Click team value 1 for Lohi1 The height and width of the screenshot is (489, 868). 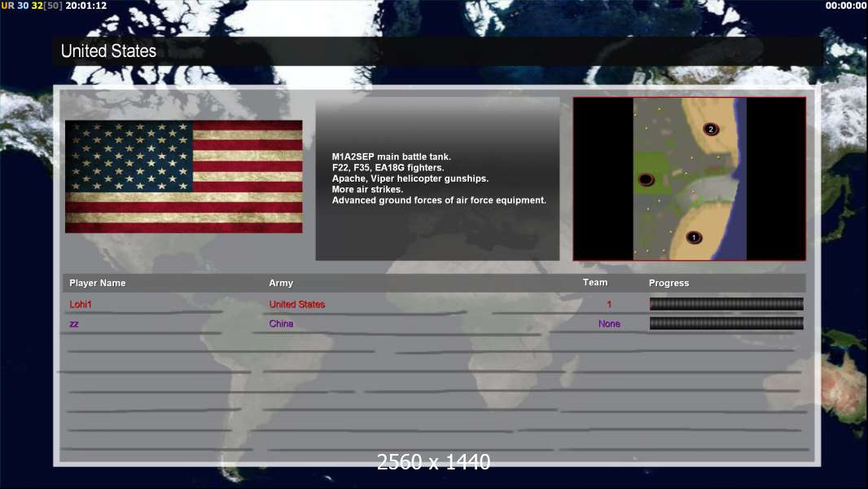(609, 304)
